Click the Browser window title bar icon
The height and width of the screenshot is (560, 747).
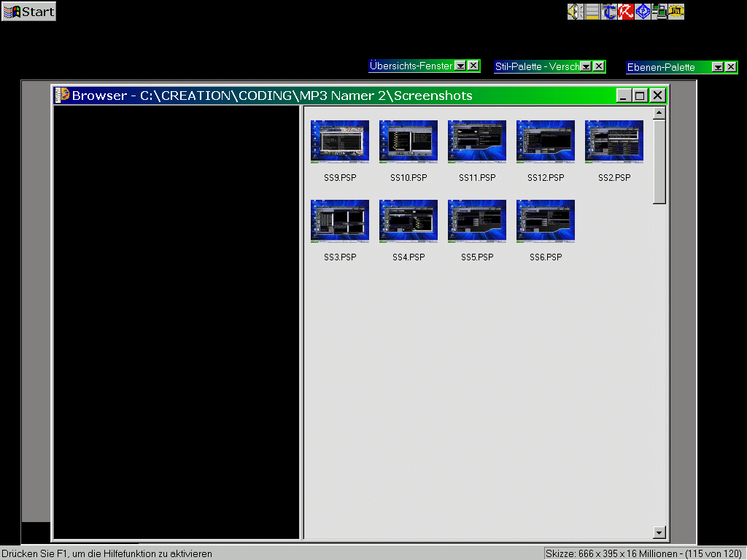[63, 96]
